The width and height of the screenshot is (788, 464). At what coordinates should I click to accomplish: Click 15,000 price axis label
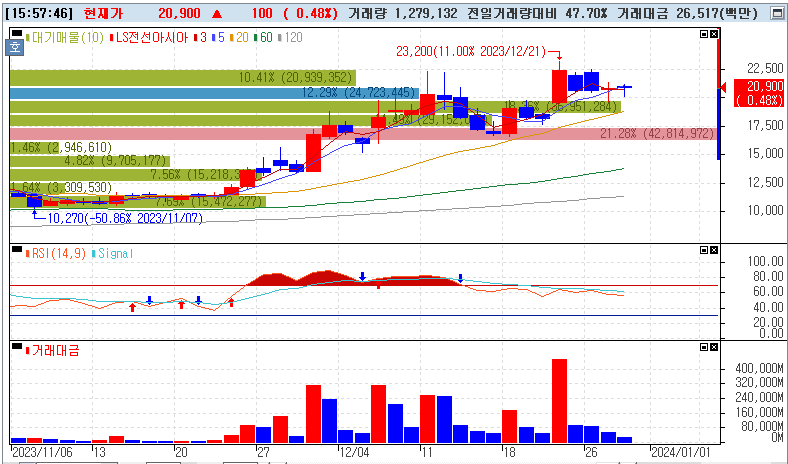click(765, 154)
